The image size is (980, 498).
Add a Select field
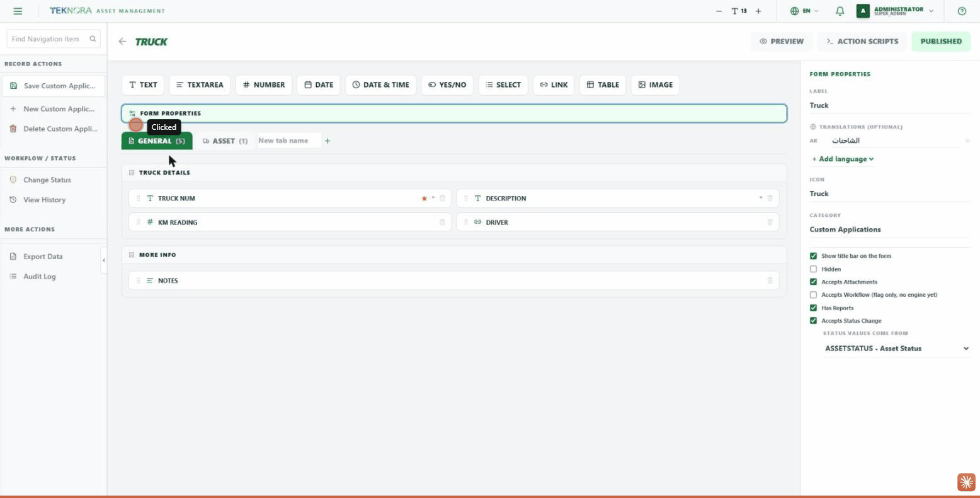pyautogui.click(x=503, y=84)
